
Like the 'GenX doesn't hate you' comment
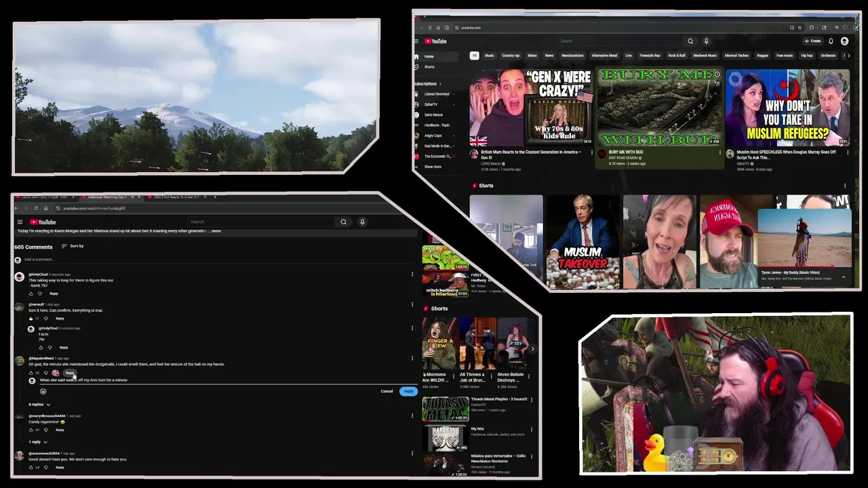coord(31,467)
